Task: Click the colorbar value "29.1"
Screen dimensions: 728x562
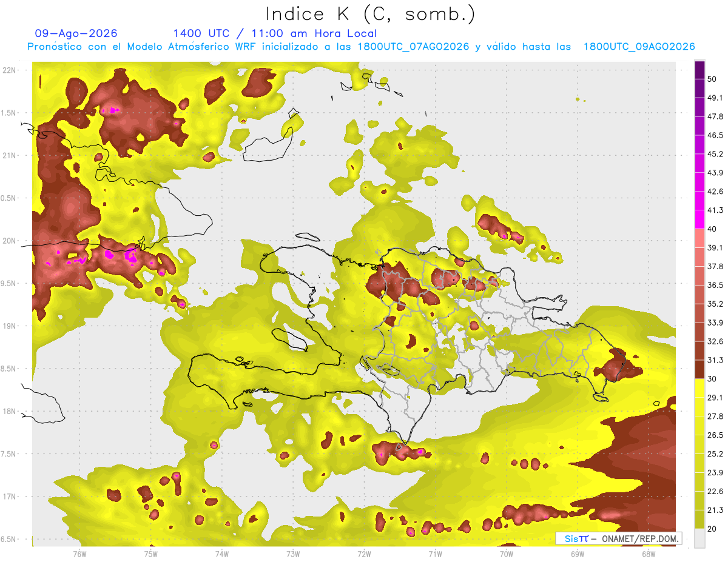Action: pos(715,397)
